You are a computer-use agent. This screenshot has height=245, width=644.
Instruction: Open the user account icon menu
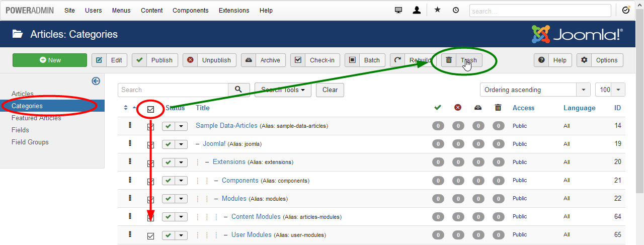[417, 10]
